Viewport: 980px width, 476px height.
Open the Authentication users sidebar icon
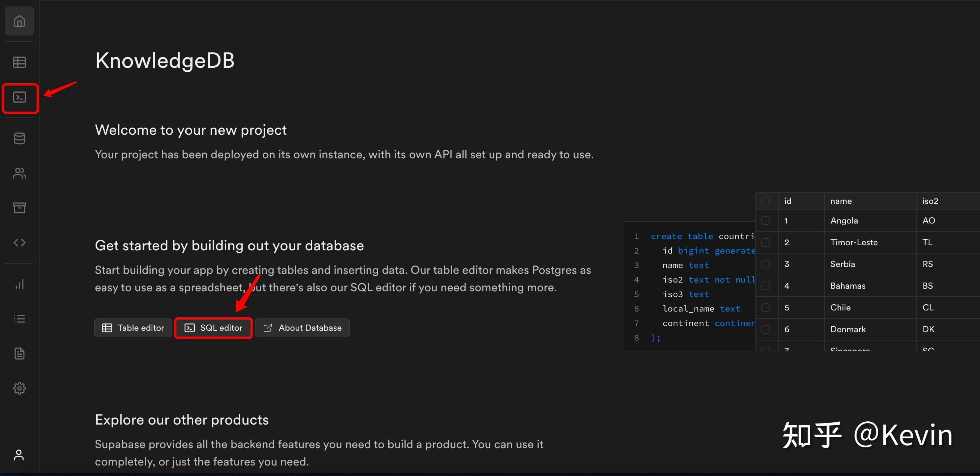point(20,173)
